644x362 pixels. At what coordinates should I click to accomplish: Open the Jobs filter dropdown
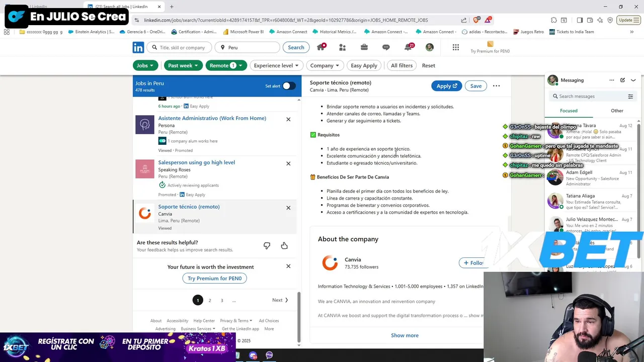[x=146, y=65]
